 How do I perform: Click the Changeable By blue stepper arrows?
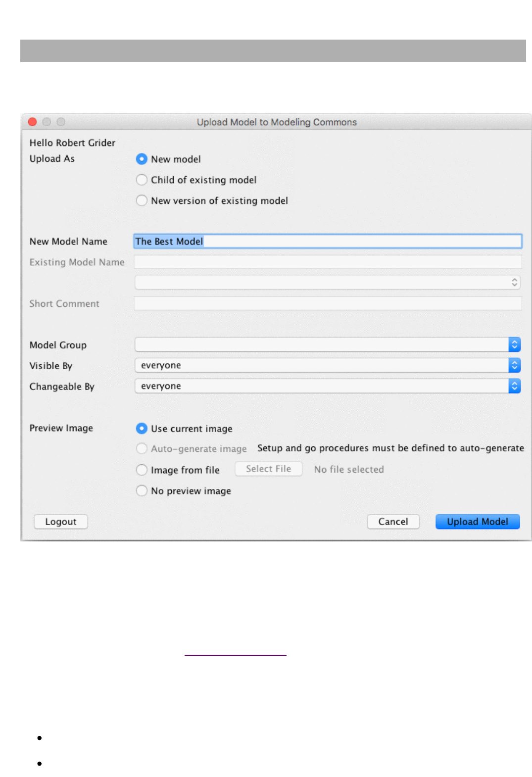pyautogui.click(x=515, y=386)
